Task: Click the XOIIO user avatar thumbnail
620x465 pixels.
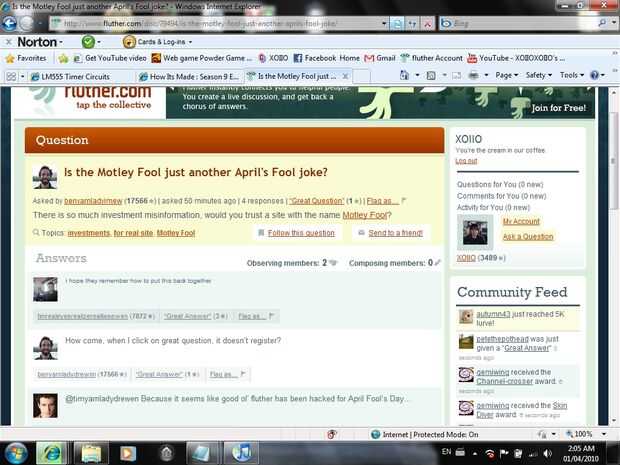Action: tap(475, 232)
